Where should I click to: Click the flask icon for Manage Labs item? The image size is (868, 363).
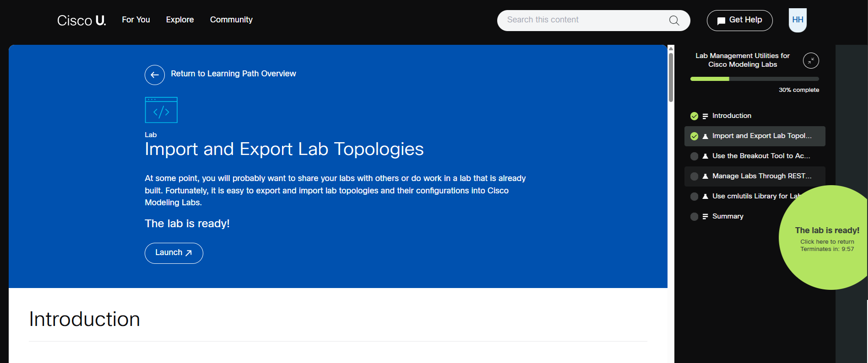[705, 176]
